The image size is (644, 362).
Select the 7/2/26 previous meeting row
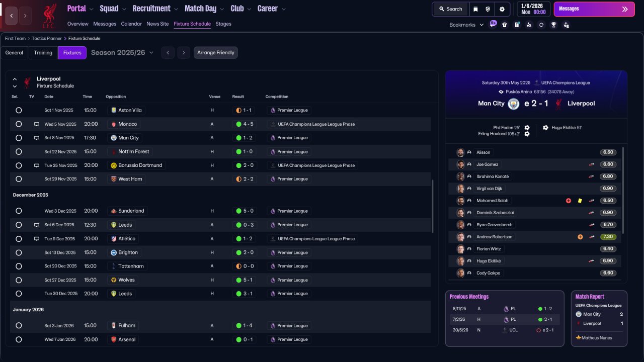[x=505, y=319]
